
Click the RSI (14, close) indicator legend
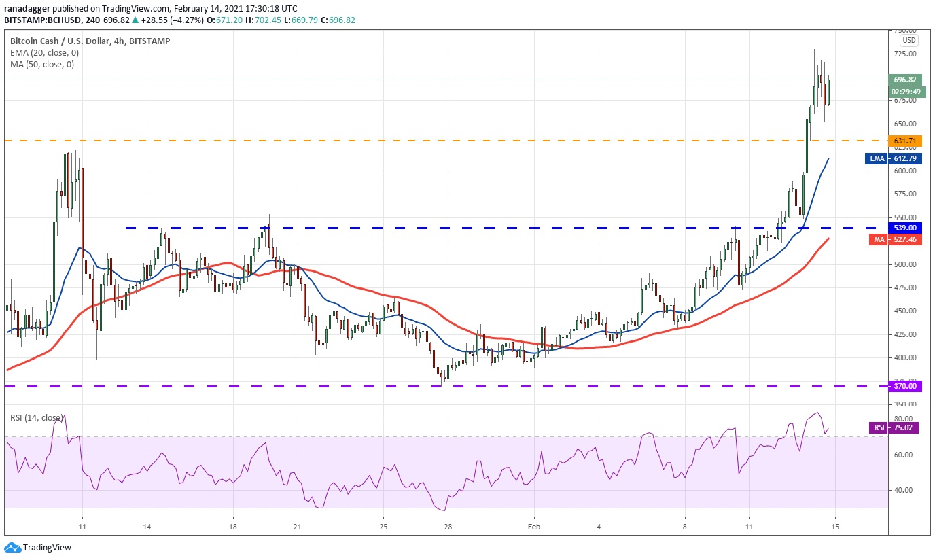(x=36, y=417)
